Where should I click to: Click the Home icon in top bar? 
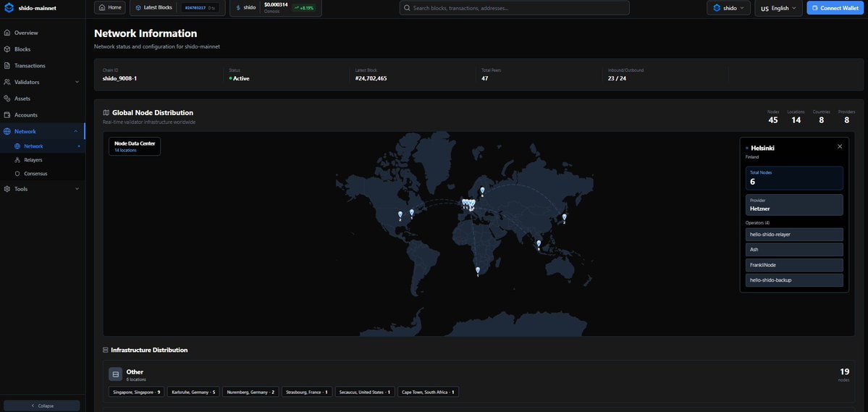[102, 8]
